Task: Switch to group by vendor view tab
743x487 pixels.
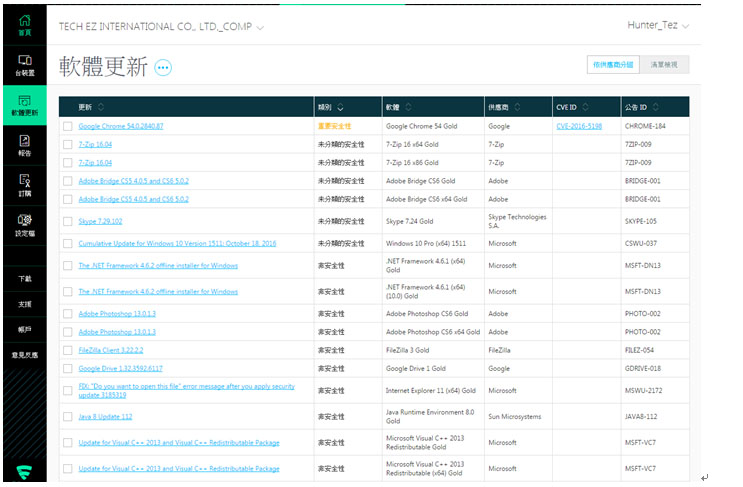Action: point(613,65)
